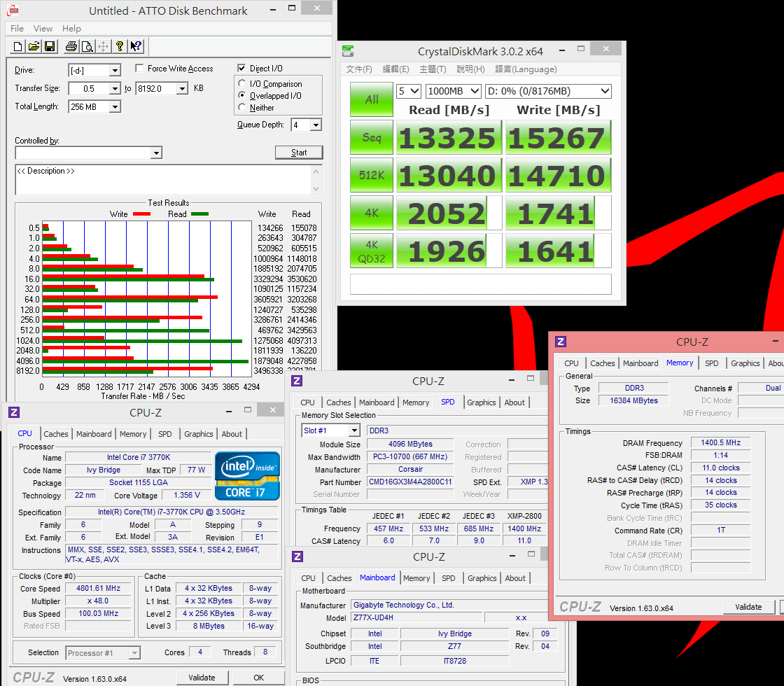Expand the Queue Depth dropdown
The width and height of the screenshot is (784, 686).
coord(316,125)
